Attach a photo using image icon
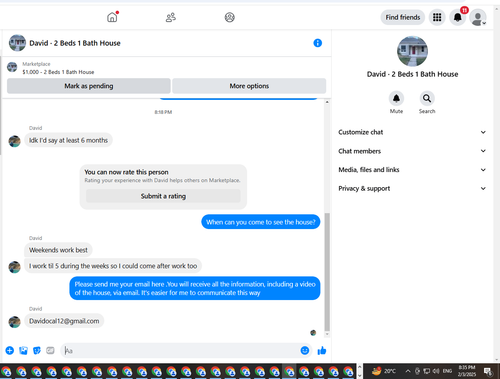The width and height of the screenshot is (500, 379). (23, 350)
